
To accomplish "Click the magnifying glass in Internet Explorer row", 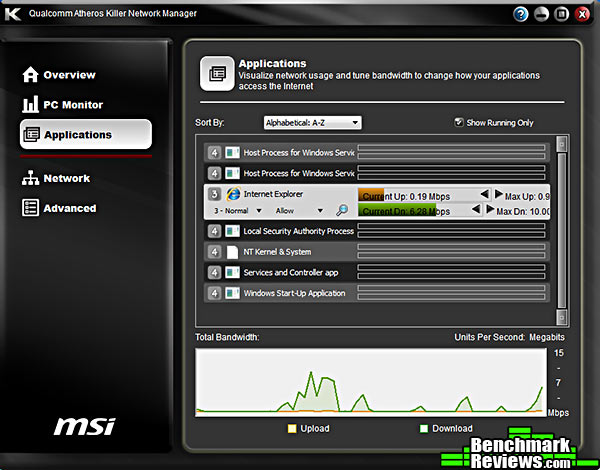I will coord(342,211).
